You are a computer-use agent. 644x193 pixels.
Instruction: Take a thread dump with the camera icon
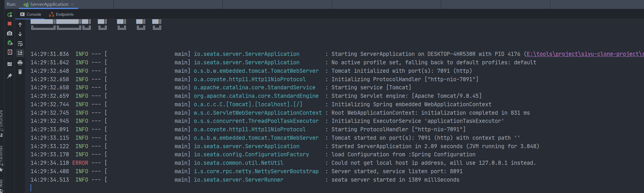coord(10,33)
